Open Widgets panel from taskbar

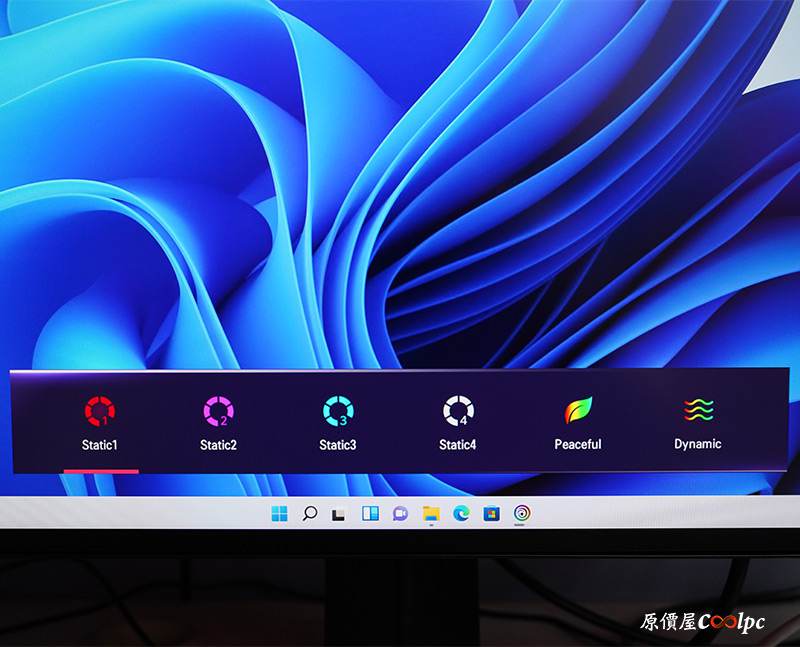370,513
